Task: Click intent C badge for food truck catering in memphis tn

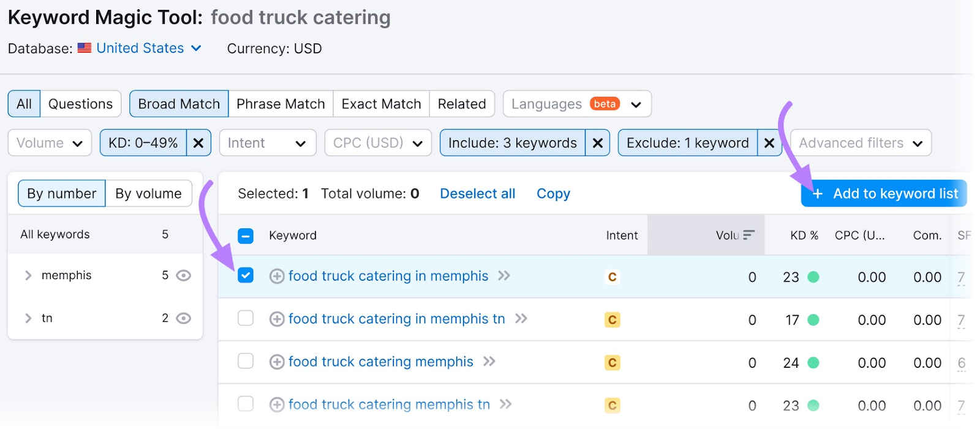Action: [612, 320]
